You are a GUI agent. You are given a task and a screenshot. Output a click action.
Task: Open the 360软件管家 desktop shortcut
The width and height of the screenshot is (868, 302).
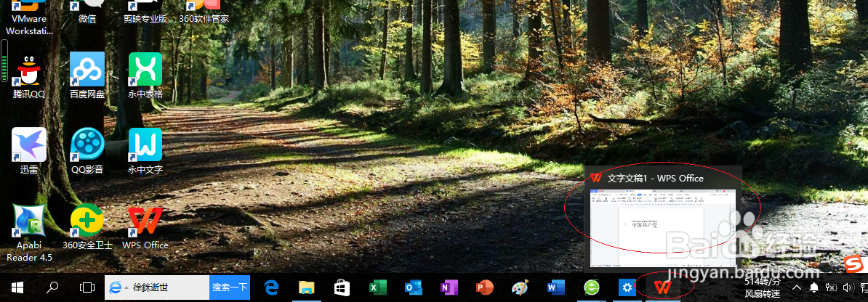point(204,12)
